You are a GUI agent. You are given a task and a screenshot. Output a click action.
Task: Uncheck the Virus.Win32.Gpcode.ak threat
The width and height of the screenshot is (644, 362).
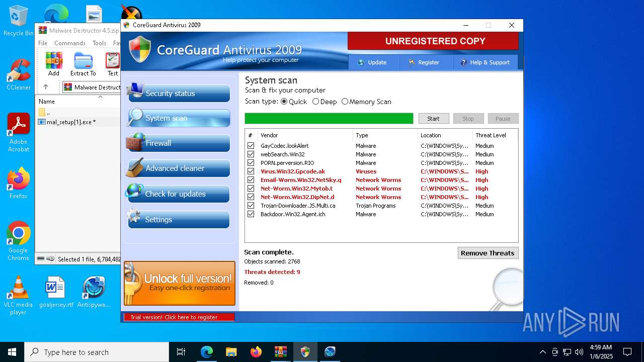pos(251,171)
